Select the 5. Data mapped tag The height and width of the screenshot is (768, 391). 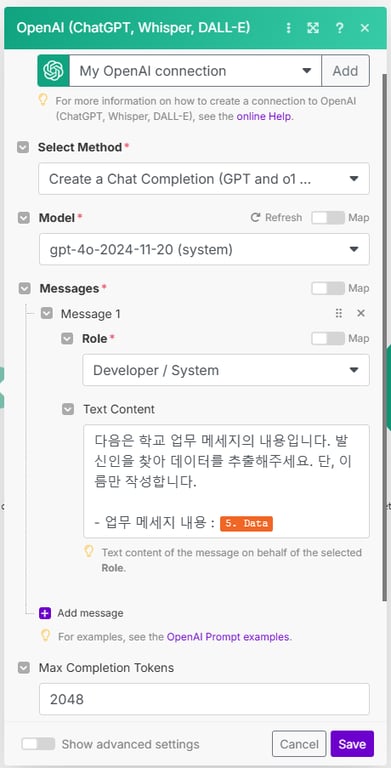point(246,523)
